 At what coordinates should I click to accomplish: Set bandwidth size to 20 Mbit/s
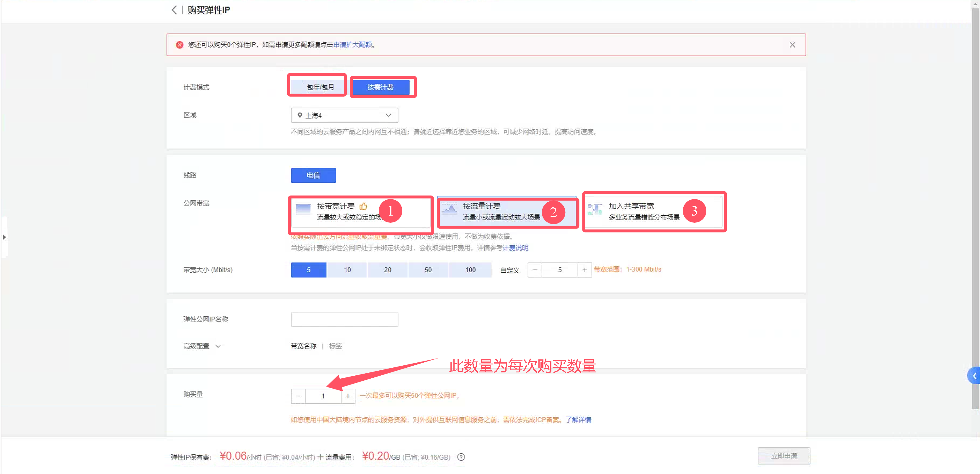[x=388, y=270]
